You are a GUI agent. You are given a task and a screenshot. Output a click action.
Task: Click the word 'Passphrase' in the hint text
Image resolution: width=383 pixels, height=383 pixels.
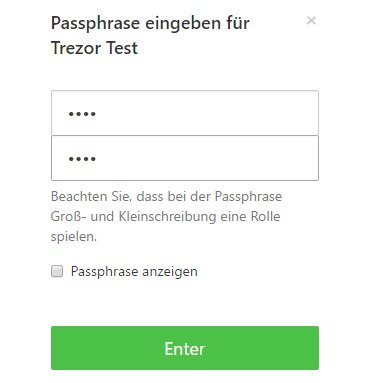click(x=248, y=196)
